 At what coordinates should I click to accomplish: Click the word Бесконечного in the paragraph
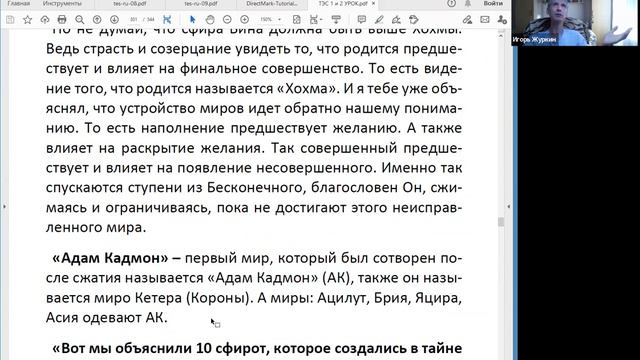tap(254, 188)
